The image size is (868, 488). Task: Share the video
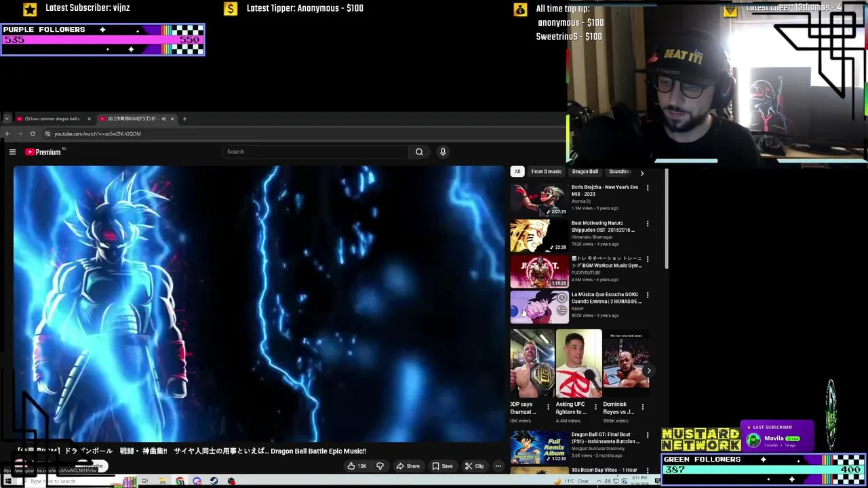(408, 466)
